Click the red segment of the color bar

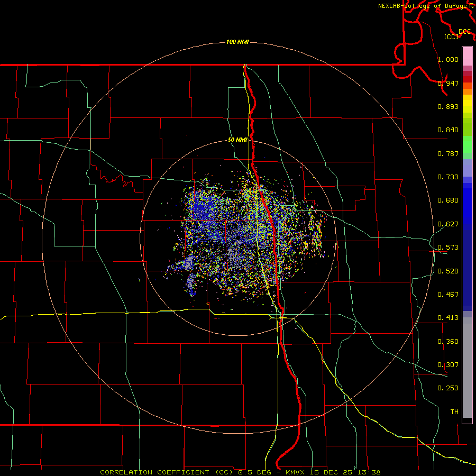[467, 79]
